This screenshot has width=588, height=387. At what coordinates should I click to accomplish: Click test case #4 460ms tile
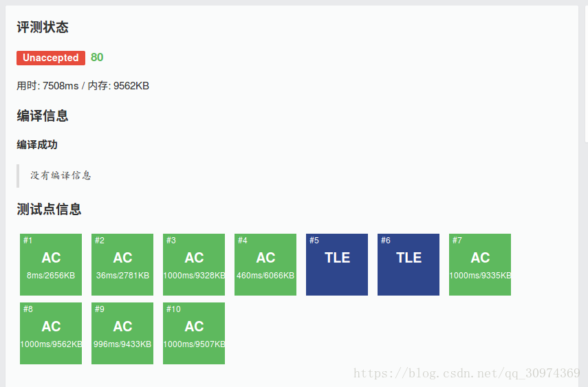[265, 265]
